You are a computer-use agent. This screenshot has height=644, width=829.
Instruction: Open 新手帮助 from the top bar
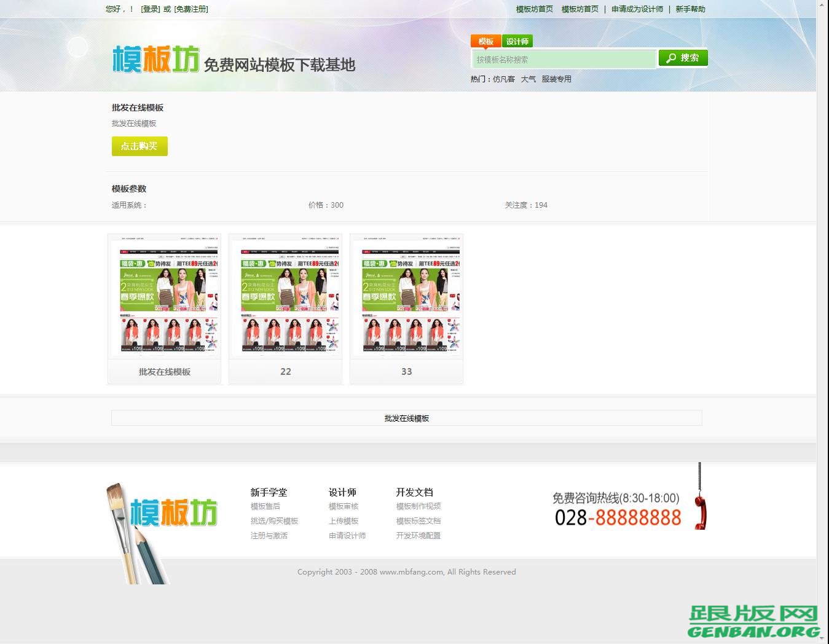(690, 9)
